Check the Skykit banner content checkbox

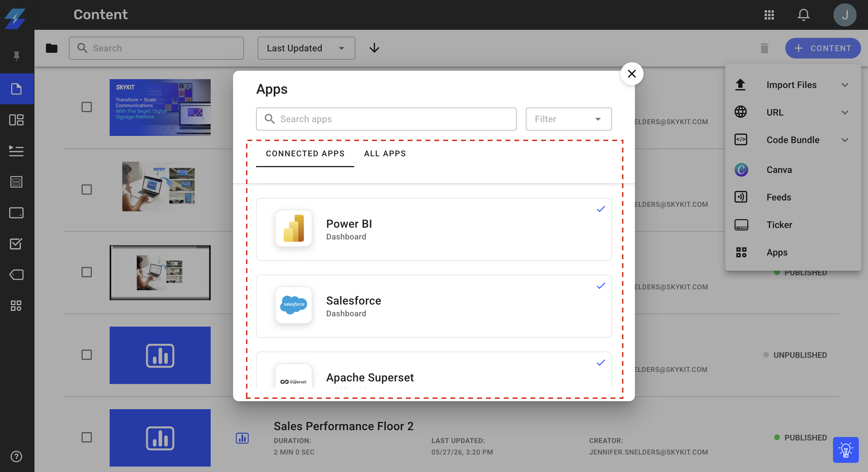coord(87,107)
